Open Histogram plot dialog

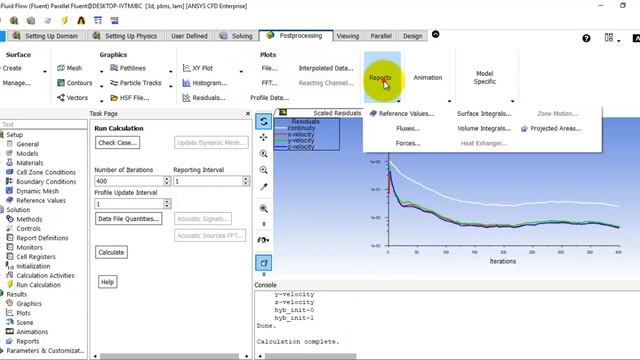204,83
